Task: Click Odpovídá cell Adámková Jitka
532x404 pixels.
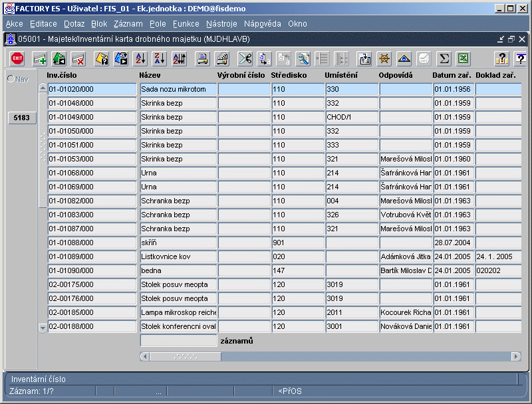Action: point(406,256)
